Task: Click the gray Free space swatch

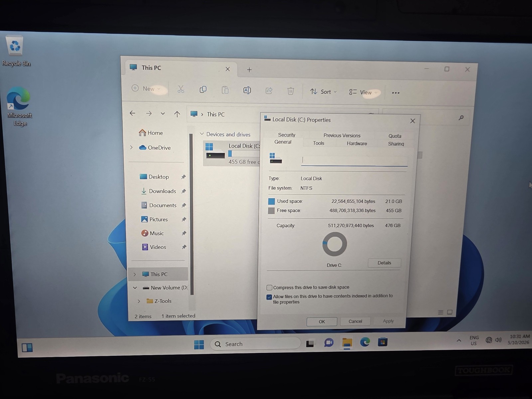Action: pos(271,211)
